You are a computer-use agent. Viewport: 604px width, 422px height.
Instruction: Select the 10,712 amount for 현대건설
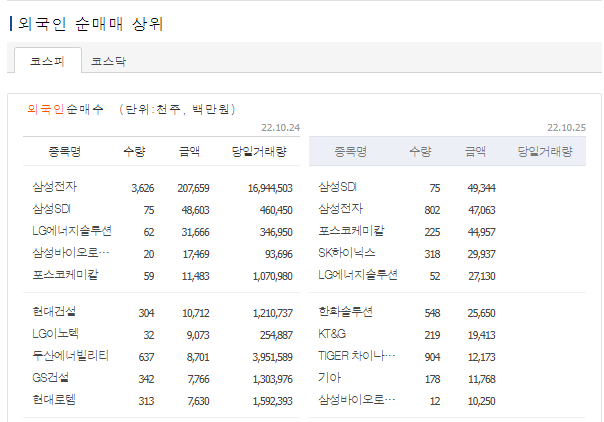(196, 313)
